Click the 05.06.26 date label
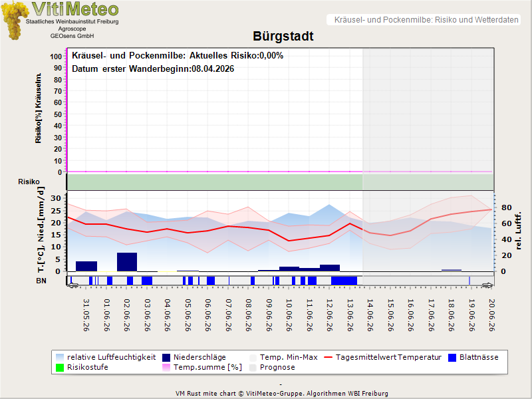Screen dimensions: 532x399 188,315
